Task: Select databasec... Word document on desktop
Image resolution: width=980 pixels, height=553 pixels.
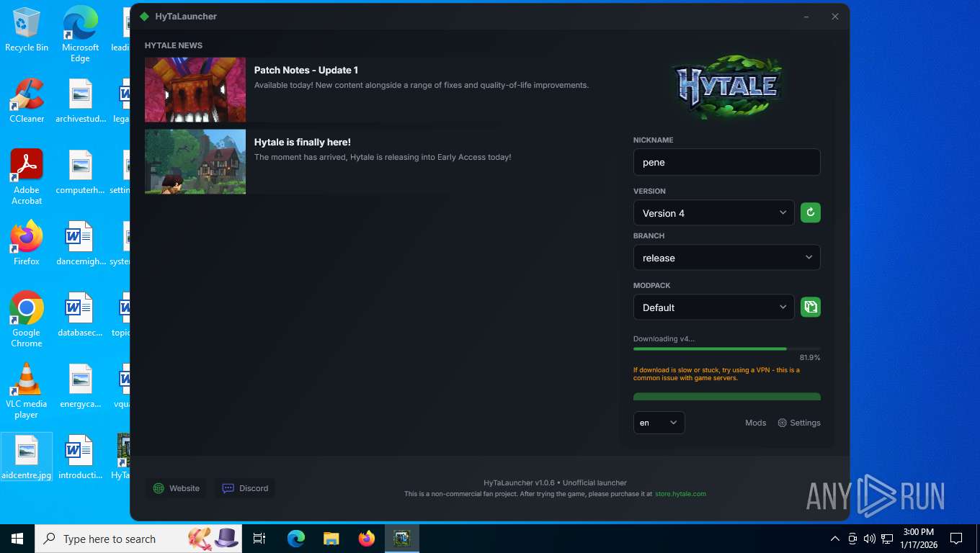Action: tap(80, 315)
